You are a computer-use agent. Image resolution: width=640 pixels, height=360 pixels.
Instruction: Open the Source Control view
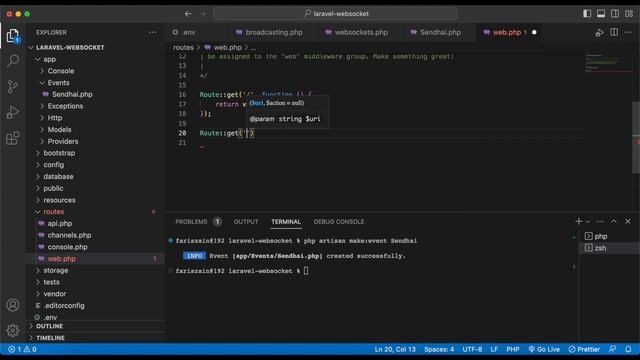click(13, 87)
